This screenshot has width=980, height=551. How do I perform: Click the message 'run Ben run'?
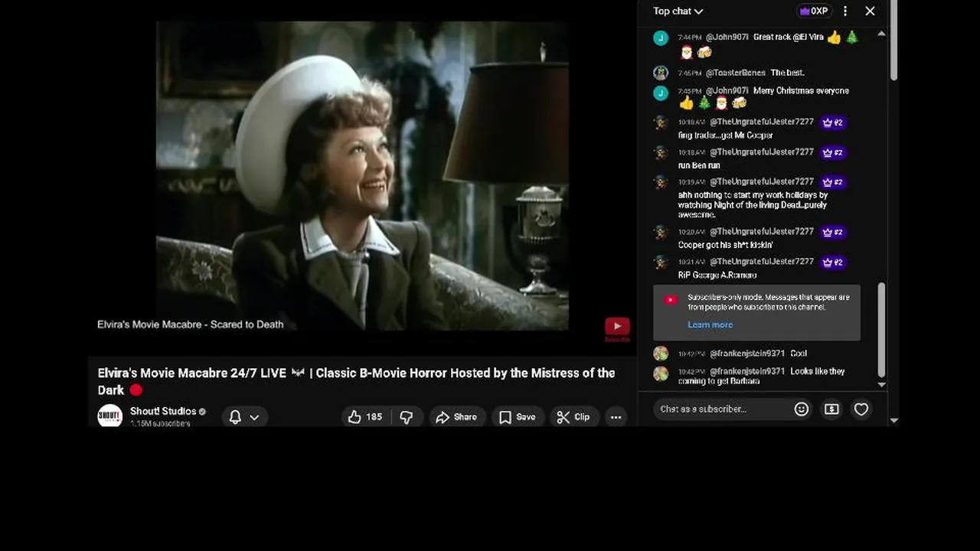coord(699,165)
